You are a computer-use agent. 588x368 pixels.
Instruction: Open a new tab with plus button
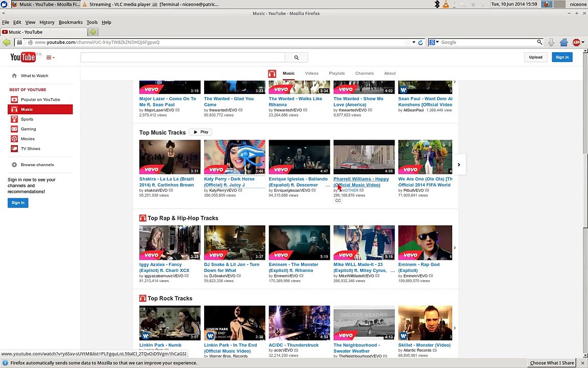pos(93,32)
